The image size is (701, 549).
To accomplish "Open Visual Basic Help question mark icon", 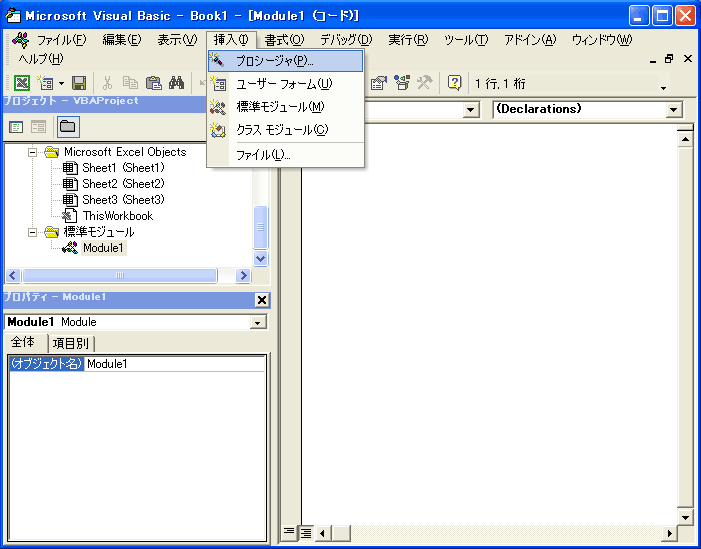I will click(x=454, y=83).
